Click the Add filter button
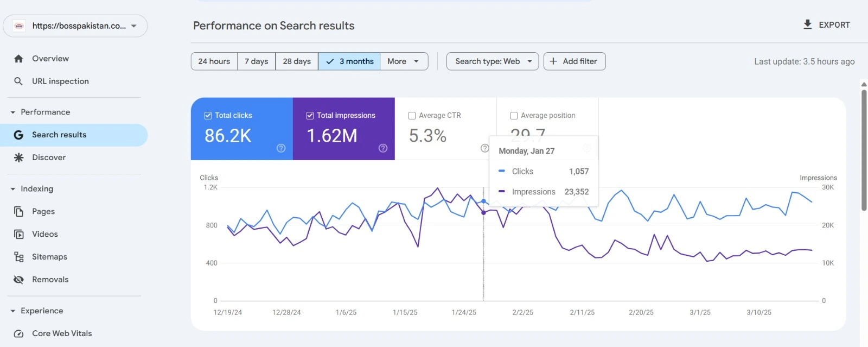Screen dimensions: 868x347 pyautogui.click(x=574, y=61)
